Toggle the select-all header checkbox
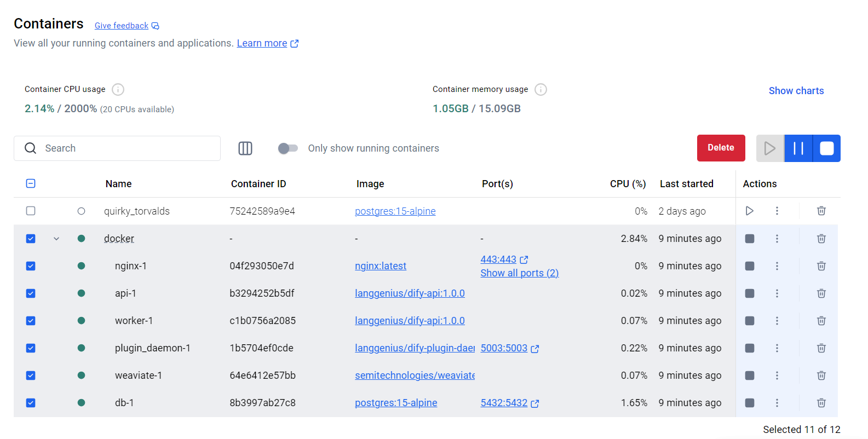 point(31,183)
